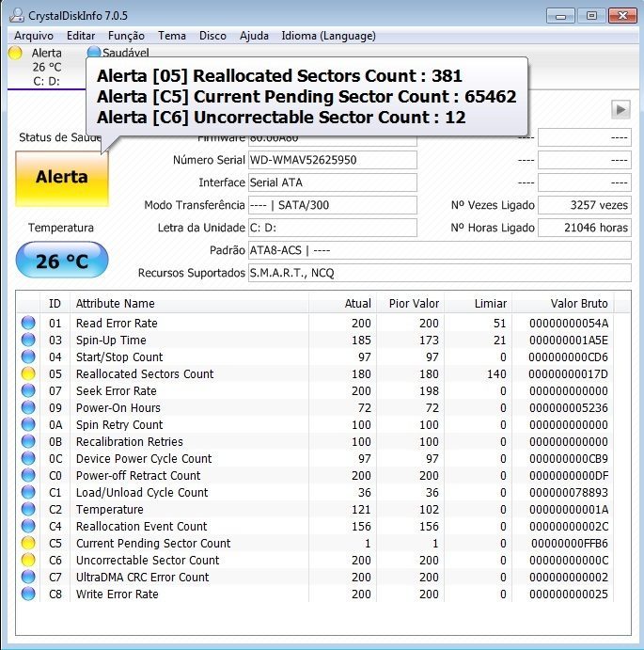Image resolution: width=644 pixels, height=650 pixels.
Task: Select the Write Error Rate attribute name
Action: pyautogui.click(x=118, y=595)
